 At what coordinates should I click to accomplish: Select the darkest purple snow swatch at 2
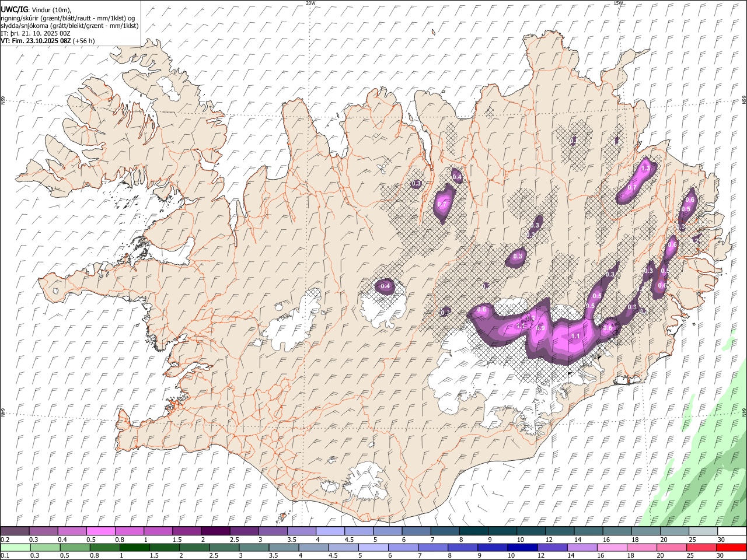coord(215,531)
